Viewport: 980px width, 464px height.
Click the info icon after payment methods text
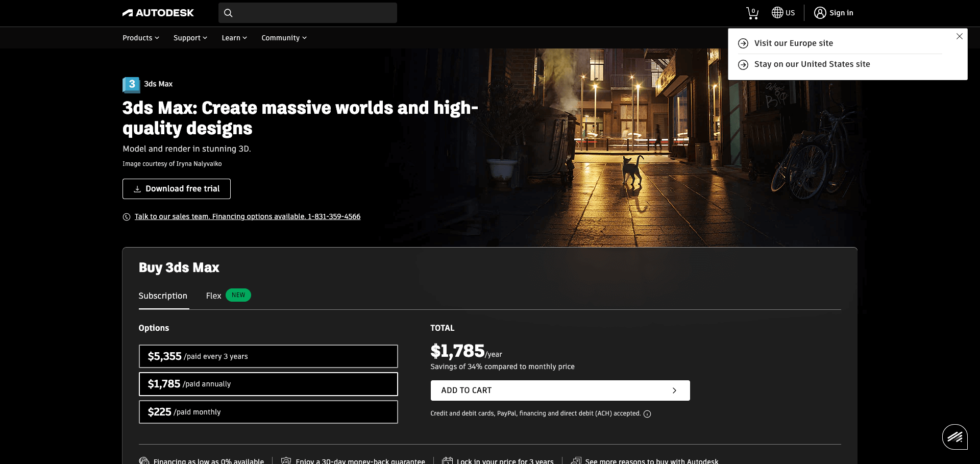[x=647, y=414]
